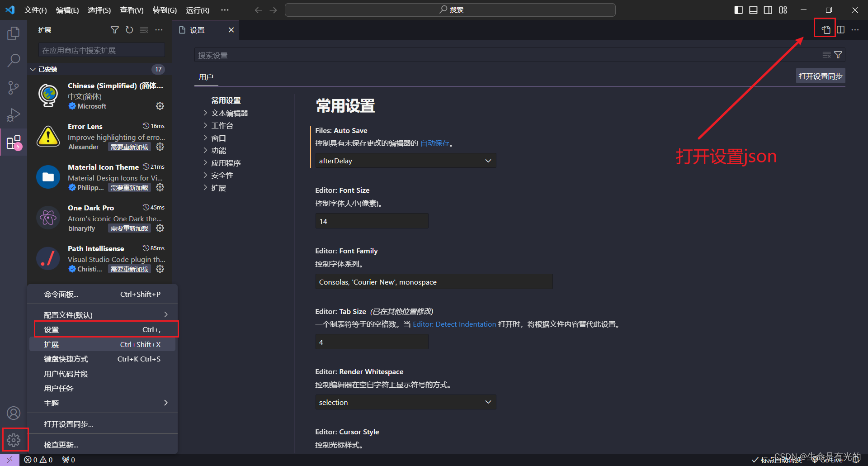The height and width of the screenshot is (466, 868).
Task: Open the Extensions view icon
Action: tap(14, 143)
